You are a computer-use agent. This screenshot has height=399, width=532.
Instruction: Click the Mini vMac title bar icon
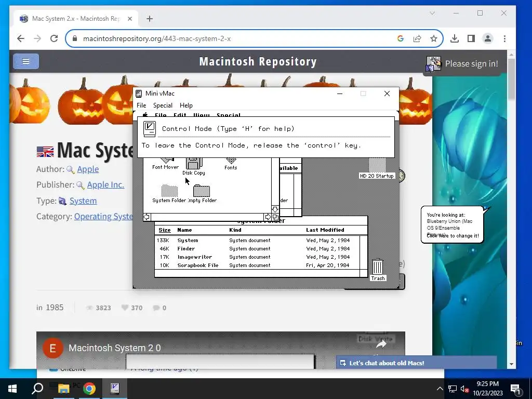[x=138, y=94]
